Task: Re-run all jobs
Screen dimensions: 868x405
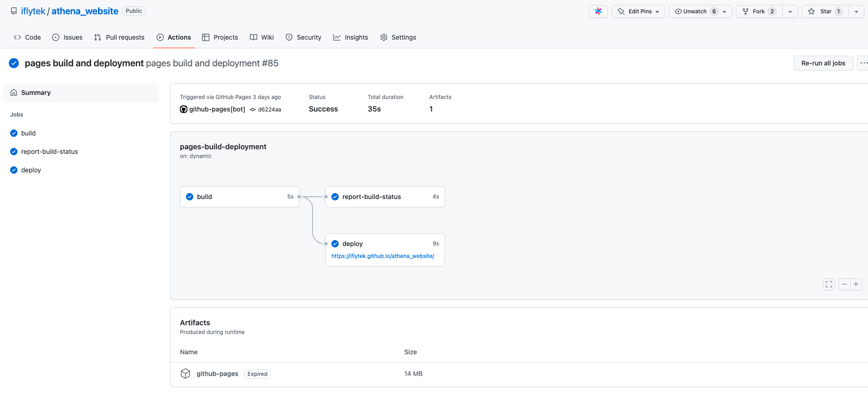Action: (x=823, y=63)
